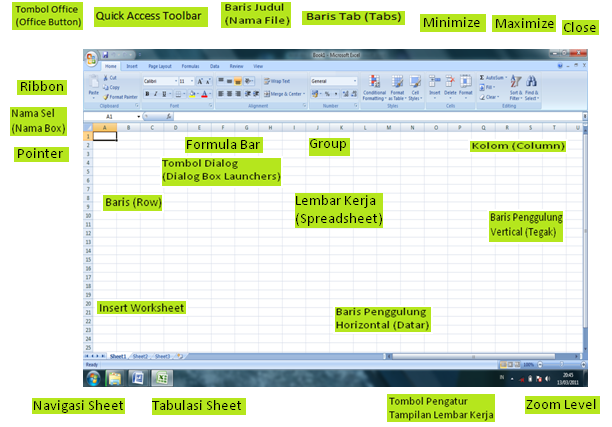Viewport: 612px width, 427px height.
Task: Click the Find & Select icon
Action: pyautogui.click(x=532, y=88)
